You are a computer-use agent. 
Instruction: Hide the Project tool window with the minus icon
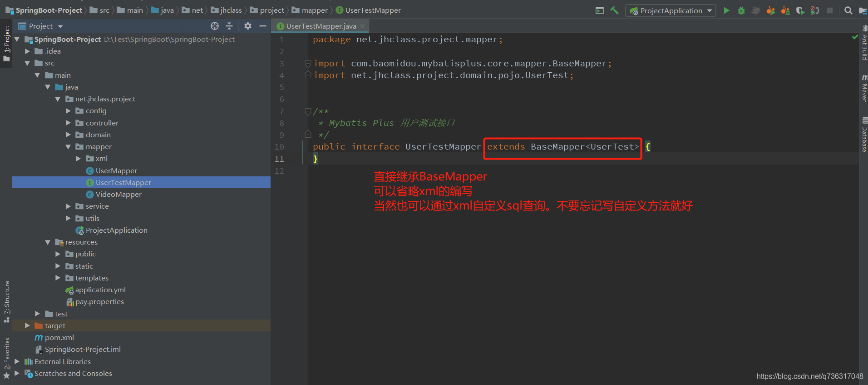tap(262, 26)
